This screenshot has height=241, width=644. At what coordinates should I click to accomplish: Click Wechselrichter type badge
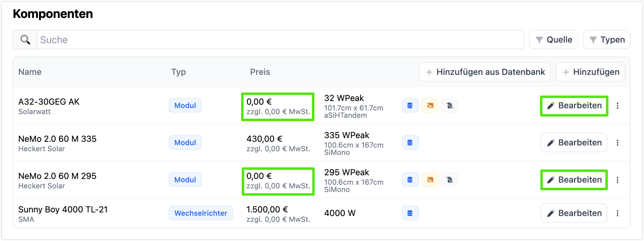click(x=201, y=213)
